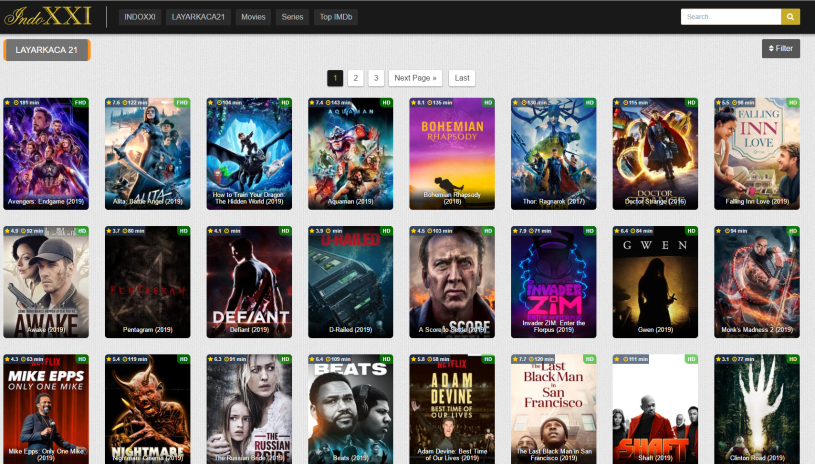Open the Series section

point(292,17)
